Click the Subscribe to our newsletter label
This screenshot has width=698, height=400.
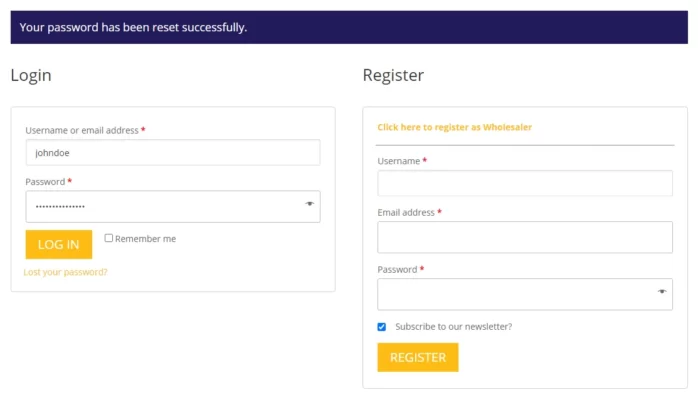[454, 327]
